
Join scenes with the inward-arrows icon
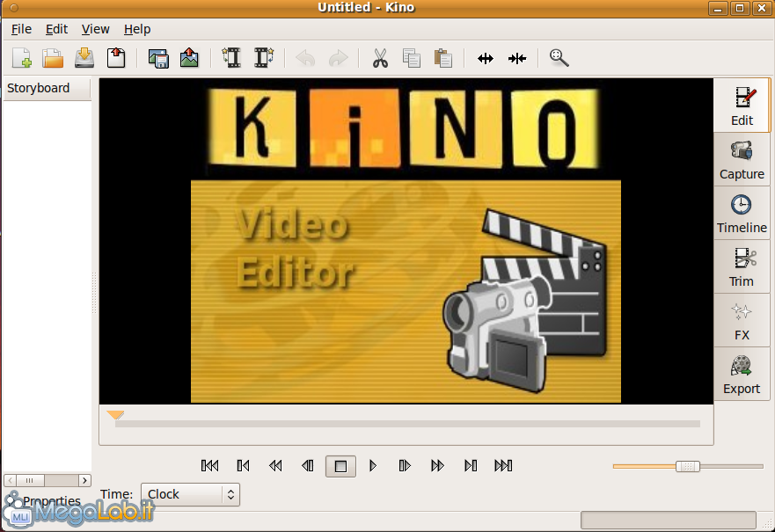[x=517, y=59]
